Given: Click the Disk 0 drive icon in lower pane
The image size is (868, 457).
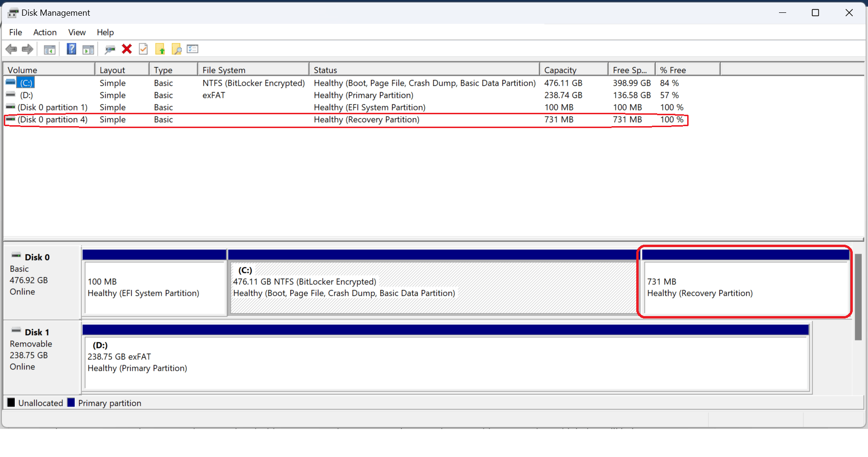Looking at the screenshot, I should point(16,256).
